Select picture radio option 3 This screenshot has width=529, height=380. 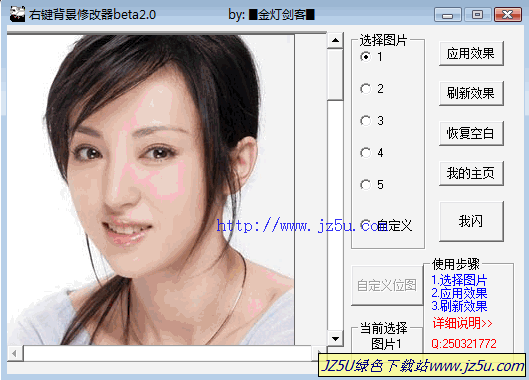point(372,120)
